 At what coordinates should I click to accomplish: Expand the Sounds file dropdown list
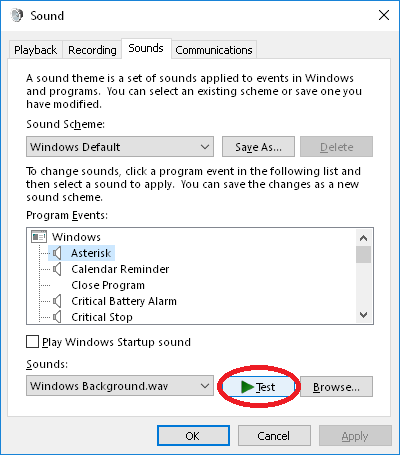pyautogui.click(x=120, y=386)
